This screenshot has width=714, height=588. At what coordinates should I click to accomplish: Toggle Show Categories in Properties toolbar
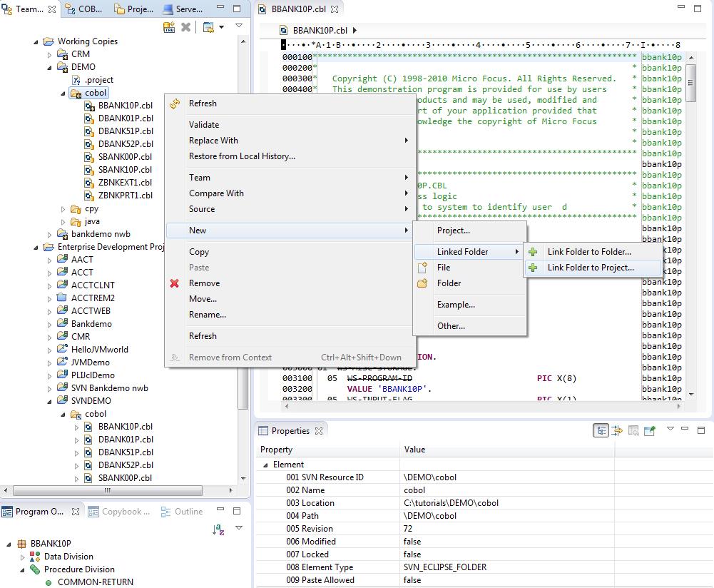[x=601, y=430]
